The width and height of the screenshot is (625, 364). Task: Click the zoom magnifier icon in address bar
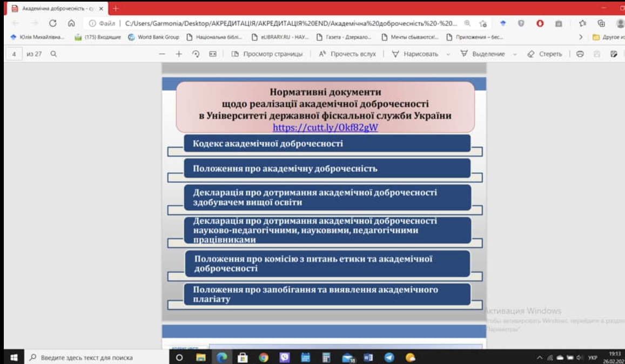(x=468, y=24)
